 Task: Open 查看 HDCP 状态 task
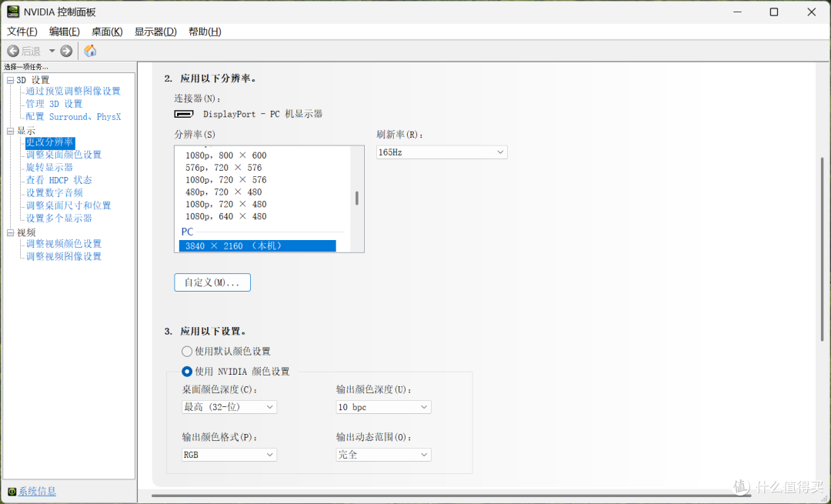pyautogui.click(x=58, y=180)
